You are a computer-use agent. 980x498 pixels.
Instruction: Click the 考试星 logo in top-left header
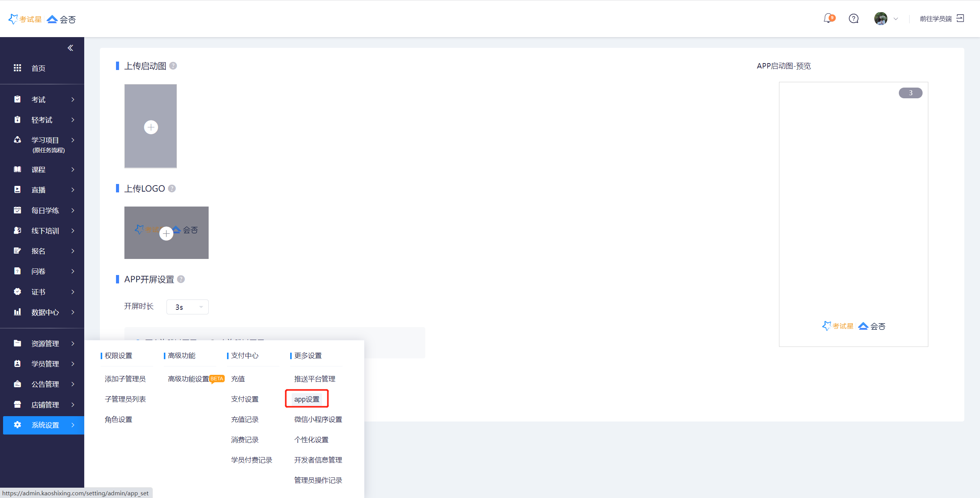pos(25,19)
